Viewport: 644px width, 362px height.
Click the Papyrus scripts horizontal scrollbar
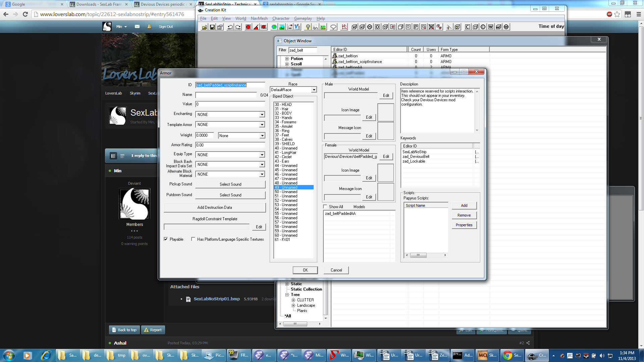(426, 255)
